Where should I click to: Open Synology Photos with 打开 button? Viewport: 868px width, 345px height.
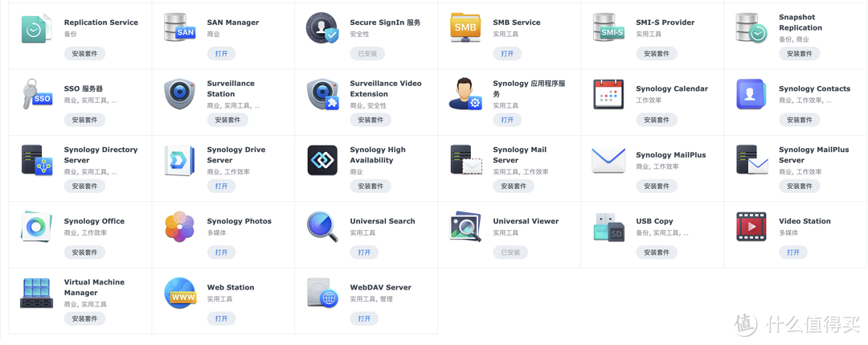click(222, 252)
